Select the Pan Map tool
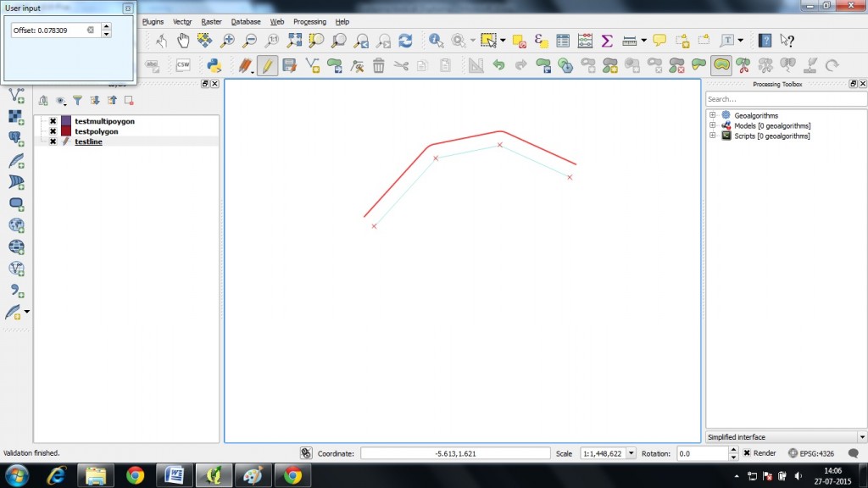The height and width of the screenshot is (488, 868). (183, 40)
